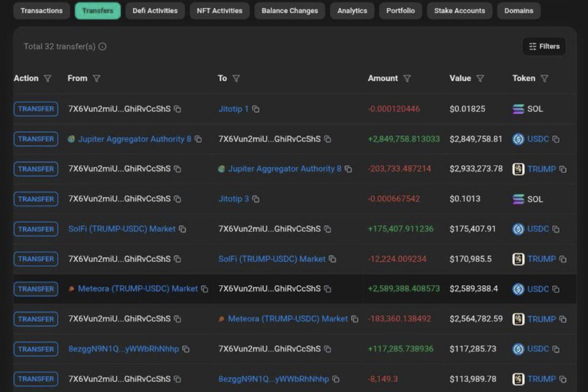Open Jupiter Aggregator Authority 8 recipient link
The image size is (588, 392).
click(284, 169)
